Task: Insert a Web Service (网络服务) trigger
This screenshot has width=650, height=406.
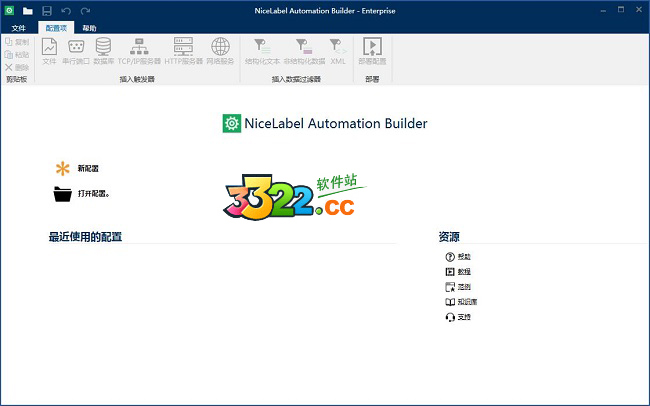Action: [220, 50]
